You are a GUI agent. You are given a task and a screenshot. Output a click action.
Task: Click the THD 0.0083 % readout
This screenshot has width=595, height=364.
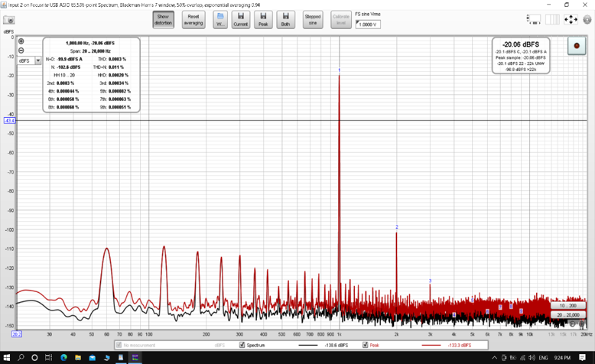[x=112, y=59]
